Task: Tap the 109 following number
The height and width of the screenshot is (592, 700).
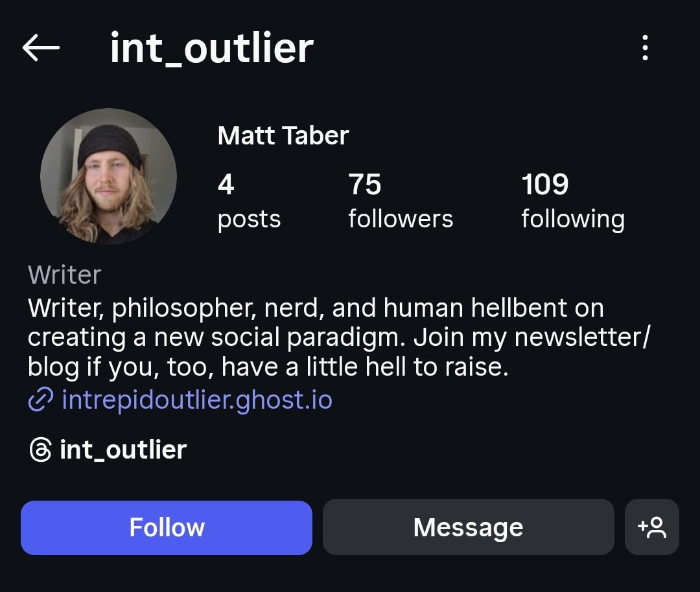Action: 545,185
